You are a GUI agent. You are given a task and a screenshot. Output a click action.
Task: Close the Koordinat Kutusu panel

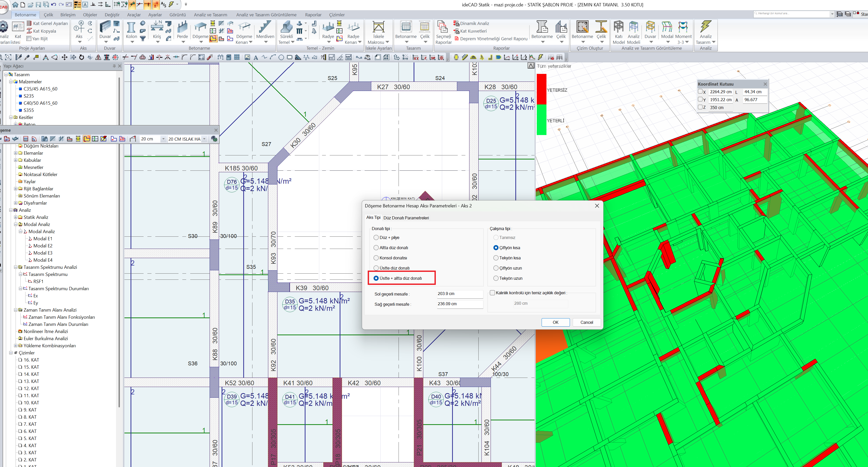(765, 84)
